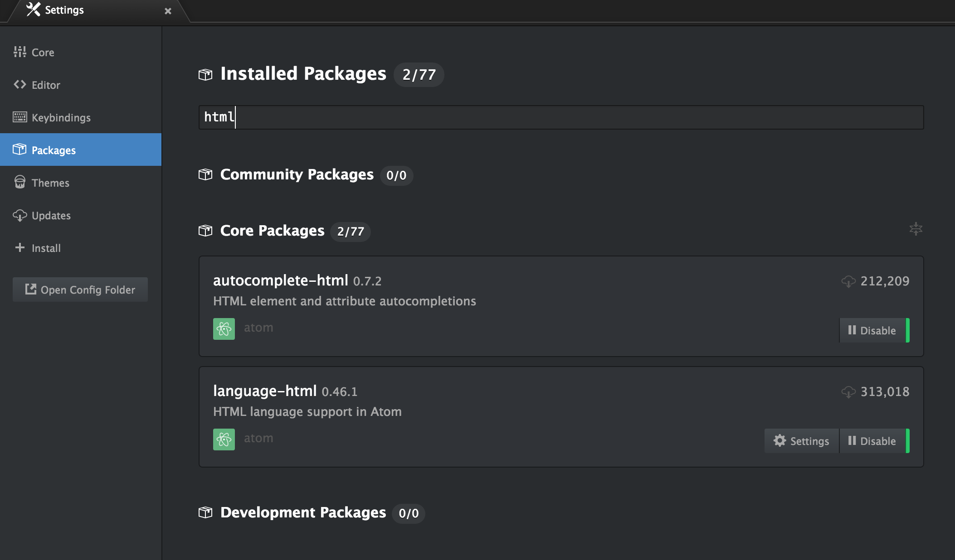This screenshot has width=955, height=560.
Task: Click the download cloud icon for 212,209
Action: (848, 281)
